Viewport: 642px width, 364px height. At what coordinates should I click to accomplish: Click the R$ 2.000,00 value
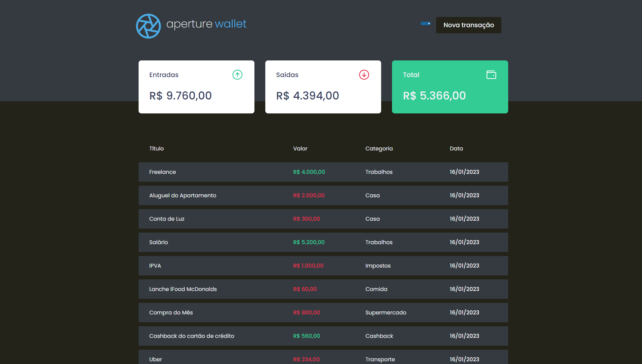pos(309,195)
